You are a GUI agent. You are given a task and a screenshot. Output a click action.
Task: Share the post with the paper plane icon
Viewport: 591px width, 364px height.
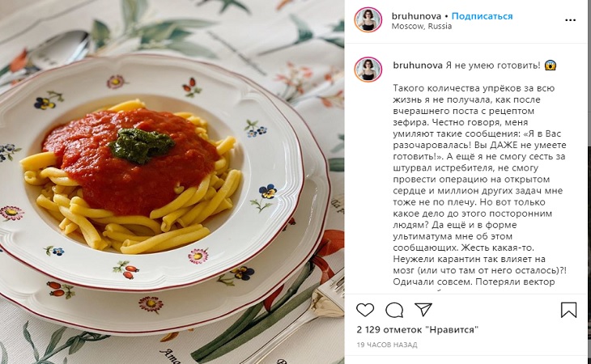click(x=423, y=310)
